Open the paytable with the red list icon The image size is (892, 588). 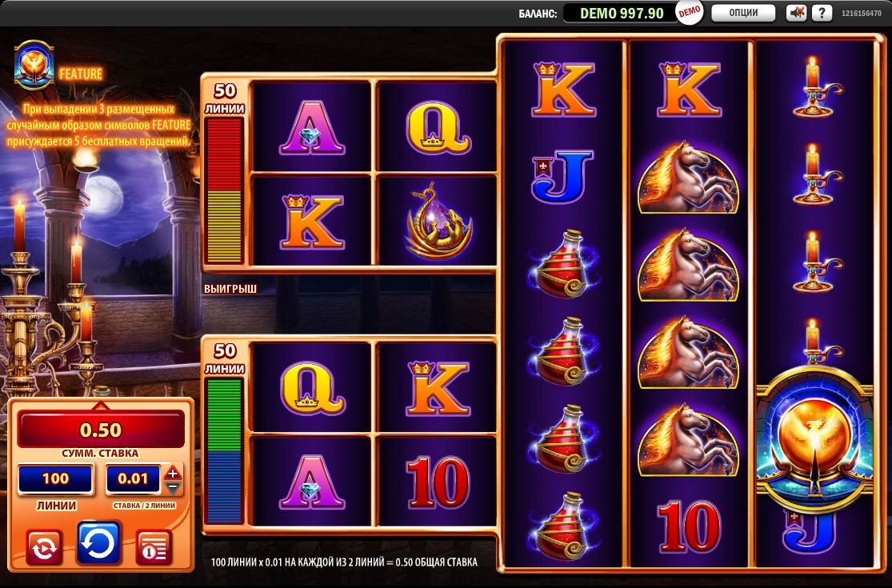[154, 547]
